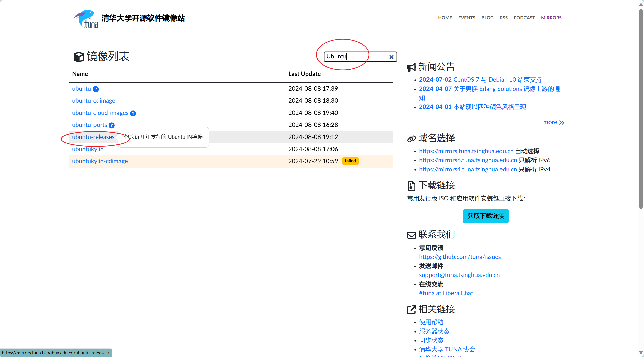Open the RSS feed link
Image resolution: width=644 pixels, height=357 pixels.
tap(504, 18)
